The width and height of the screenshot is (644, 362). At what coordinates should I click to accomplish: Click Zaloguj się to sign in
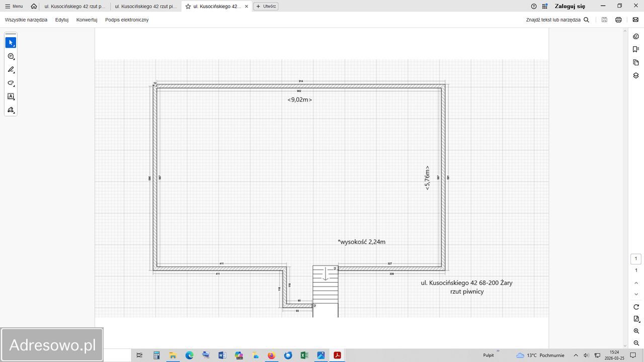(x=570, y=7)
